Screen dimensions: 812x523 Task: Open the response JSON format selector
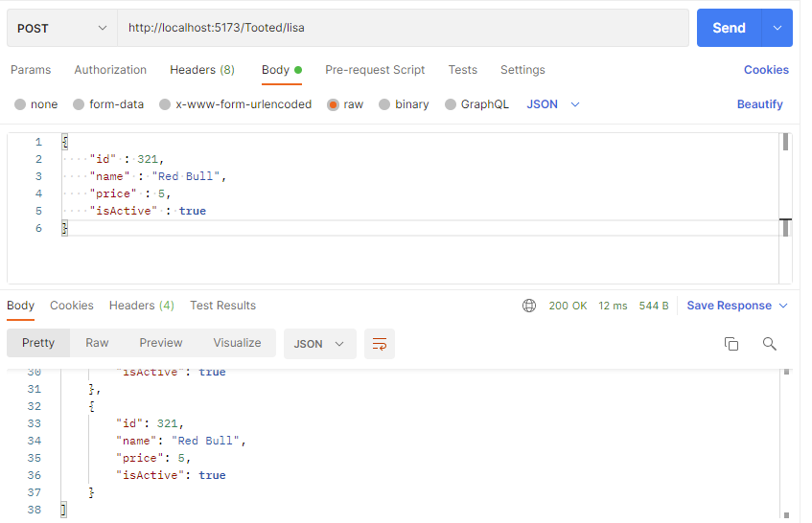click(x=319, y=344)
